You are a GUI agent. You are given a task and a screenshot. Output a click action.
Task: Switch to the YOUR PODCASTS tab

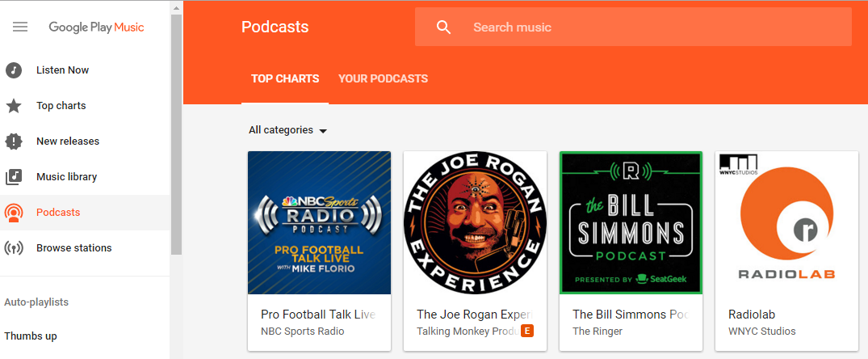click(383, 78)
